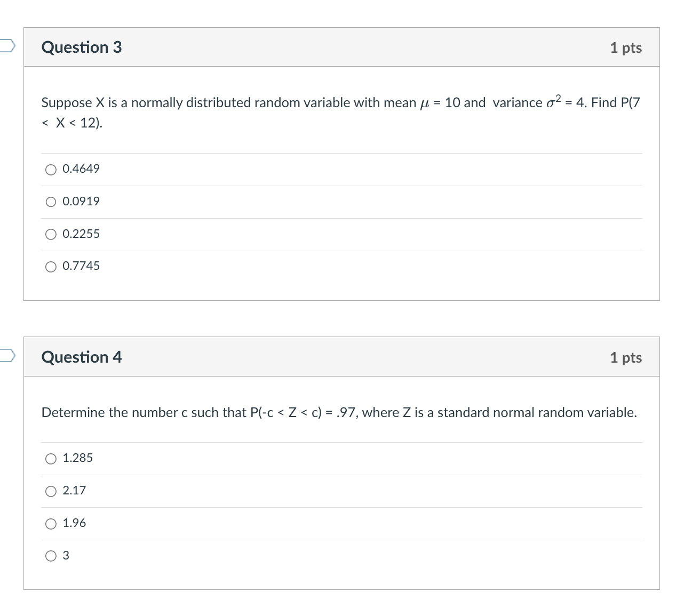Choose the 0.7745 radio button
700x608 pixels.
coord(51,266)
